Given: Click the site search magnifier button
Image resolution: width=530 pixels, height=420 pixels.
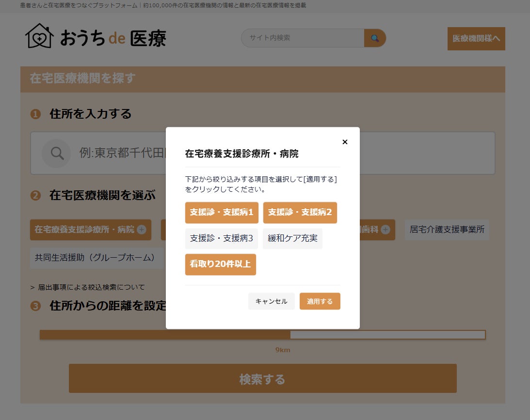Looking at the screenshot, I should tap(375, 38).
